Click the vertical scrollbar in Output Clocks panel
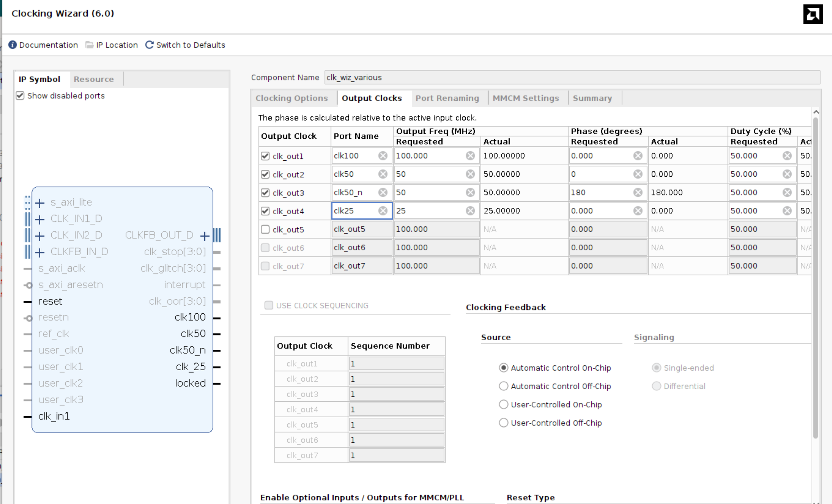 [x=815, y=277]
